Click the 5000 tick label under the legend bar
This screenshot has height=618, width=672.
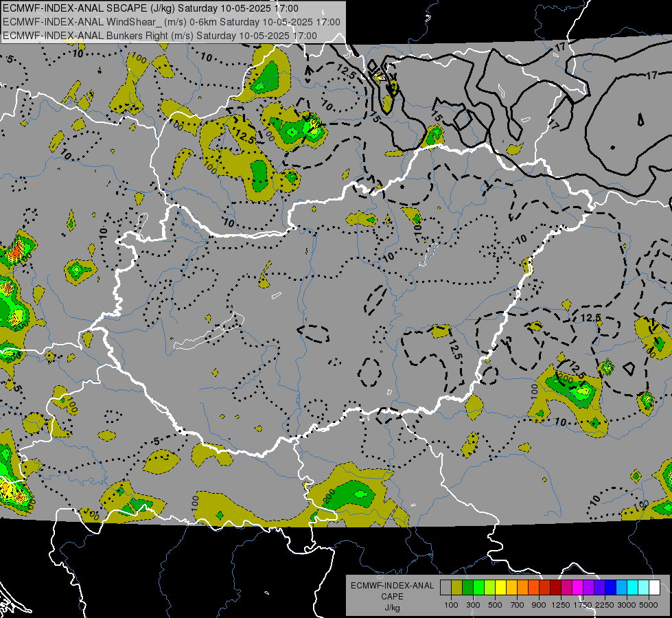[649, 605]
